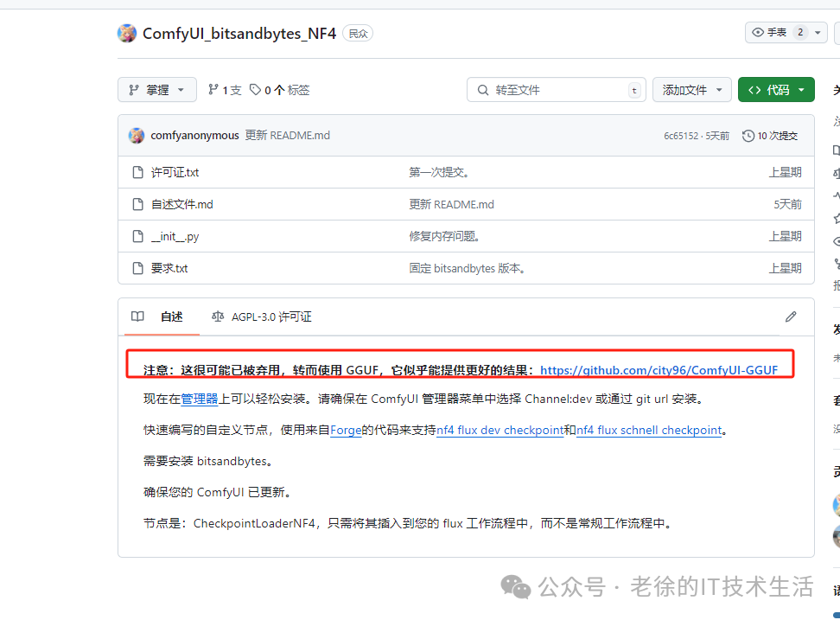
Task: Open latest commit message 更新 README.md in header
Action: (x=288, y=136)
